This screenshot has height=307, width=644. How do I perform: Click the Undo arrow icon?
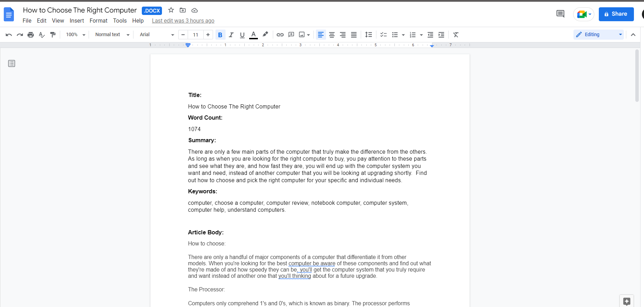9,35
